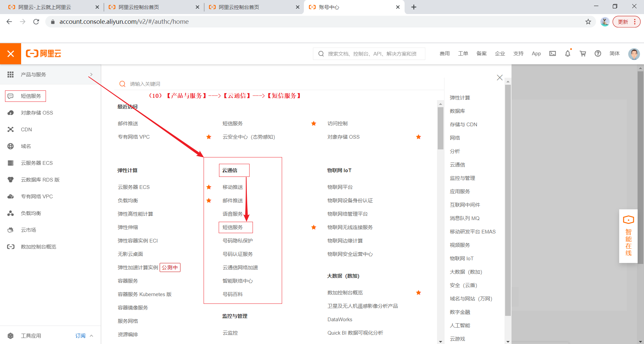
Task: Click the 短信服务 sidebar message icon
Action: (10, 96)
